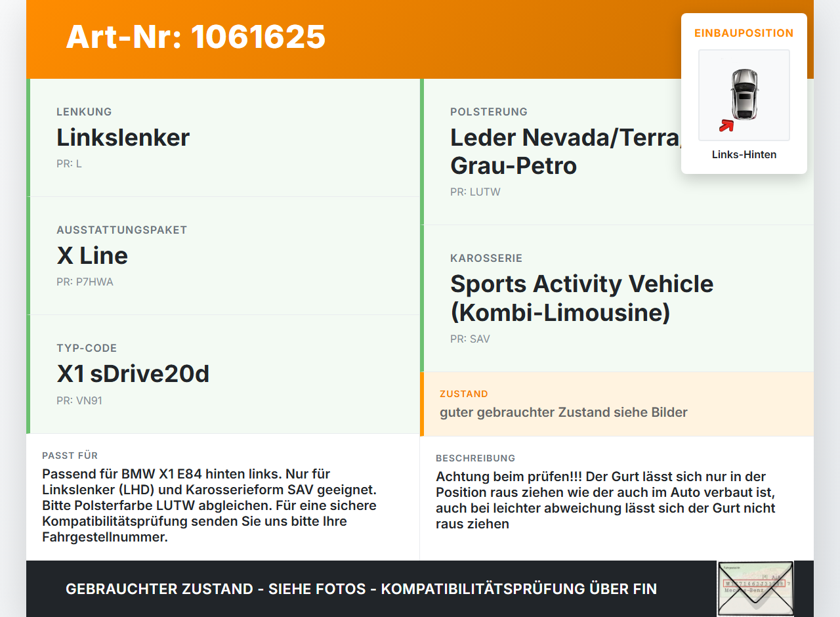This screenshot has height=617, width=840.
Task: Select the Typ-Code X1 sDrive20d card
Action: click(223, 374)
